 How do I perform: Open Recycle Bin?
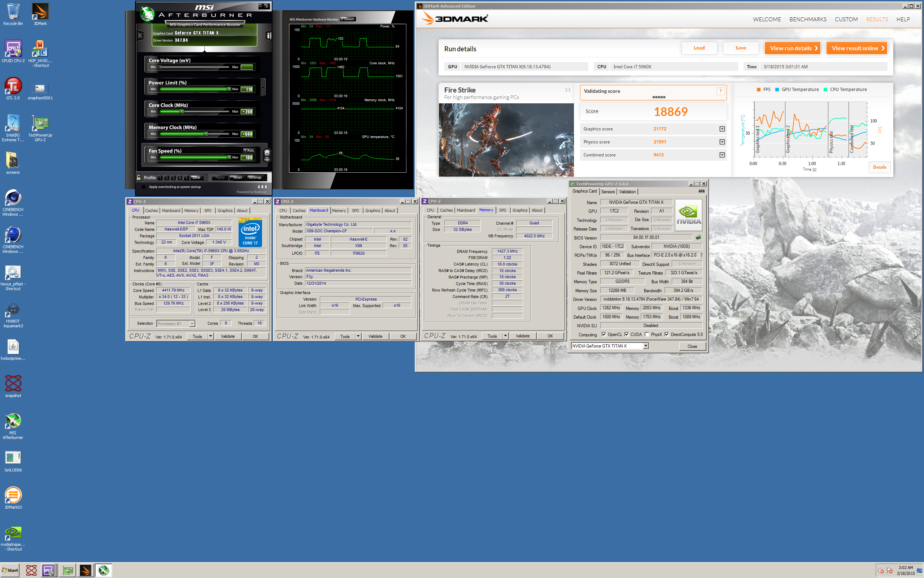pos(13,14)
